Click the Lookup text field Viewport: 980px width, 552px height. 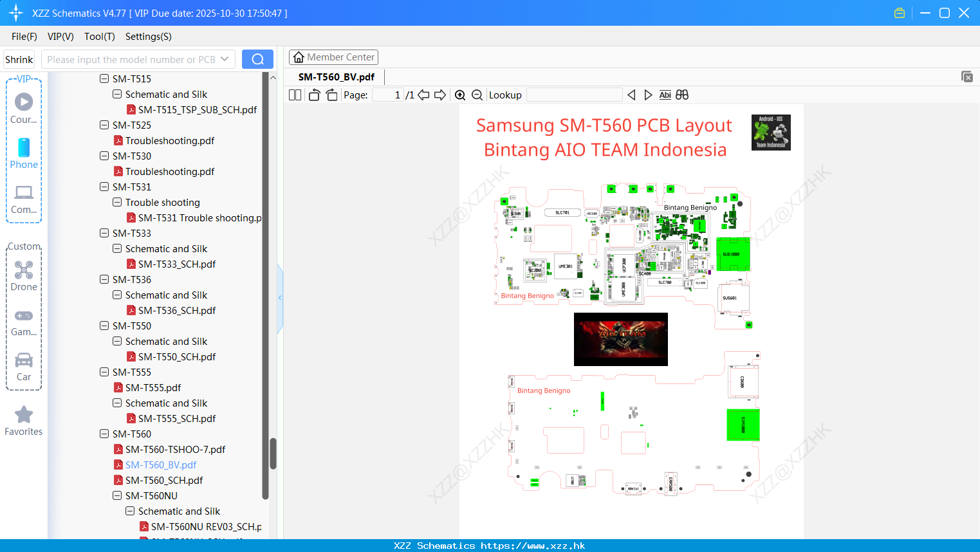click(574, 95)
